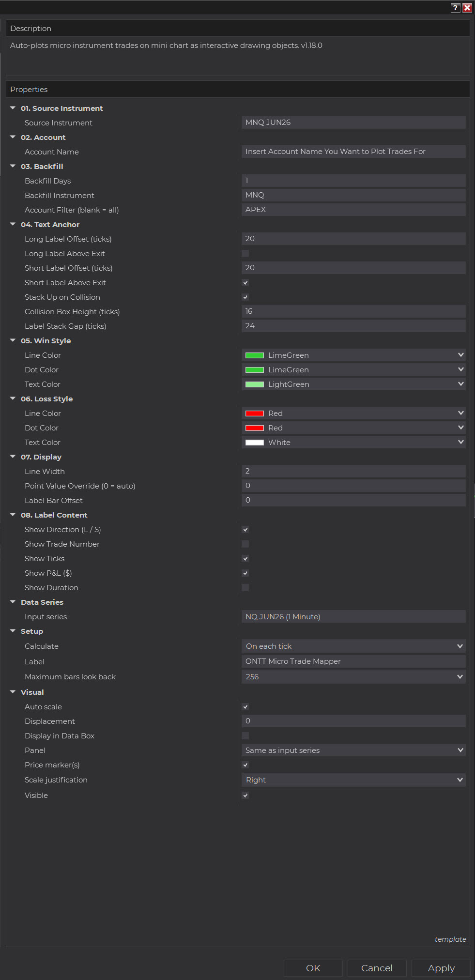Select the Properties section header
Screen dimensions: 475x980
pos(238,89)
